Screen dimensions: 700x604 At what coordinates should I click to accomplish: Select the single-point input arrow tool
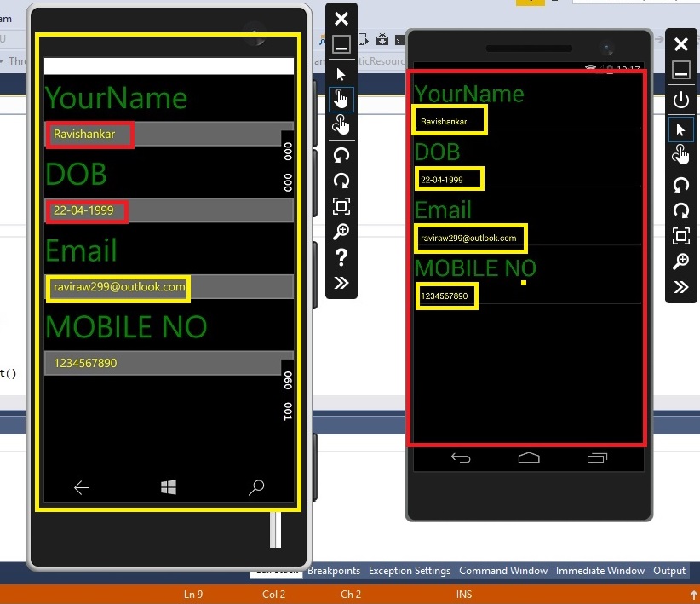[x=341, y=73]
